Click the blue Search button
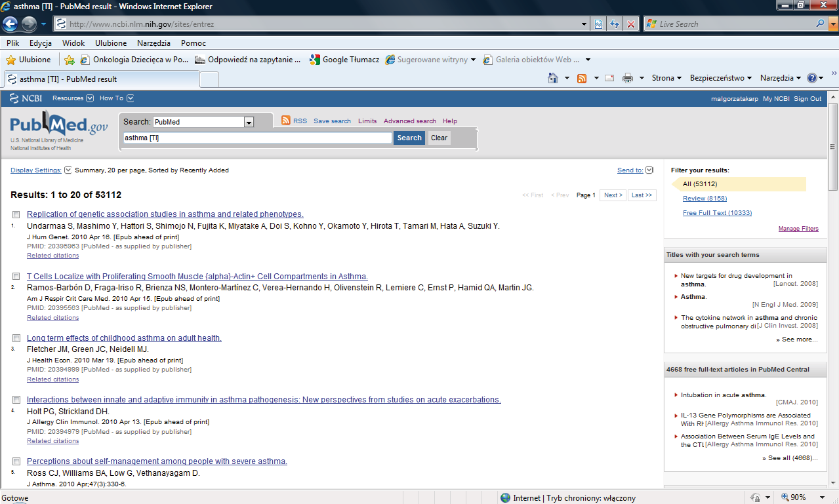839x504 pixels. click(409, 138)
